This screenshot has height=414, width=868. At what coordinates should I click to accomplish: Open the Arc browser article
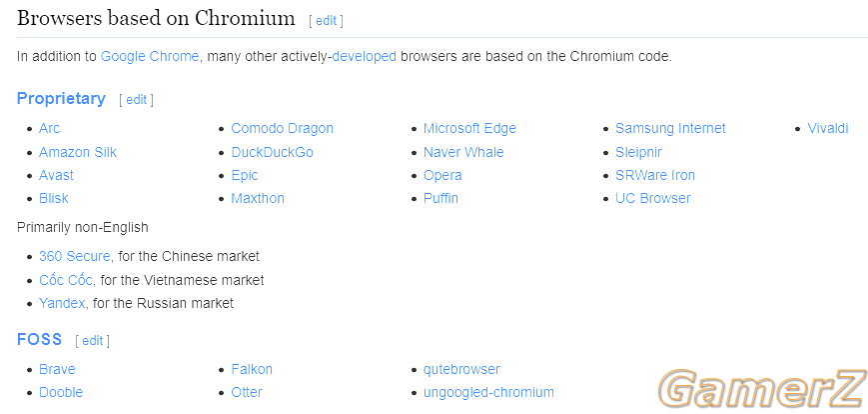[x=49, y=129]
